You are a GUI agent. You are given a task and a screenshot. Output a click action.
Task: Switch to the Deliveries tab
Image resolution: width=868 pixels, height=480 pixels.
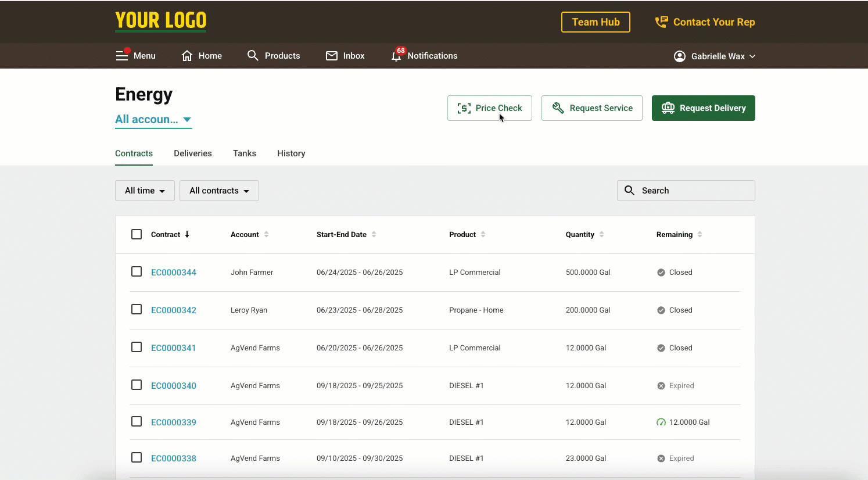click(x=193, y=153)
